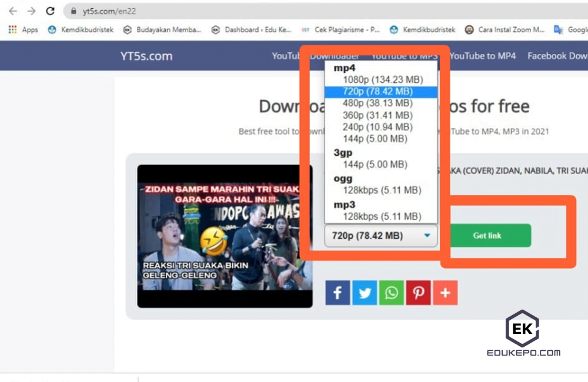Click the Pinterest share icon
Image resolution: width=588 pixels, height=382 pixels.
click(x=418, y=293)
